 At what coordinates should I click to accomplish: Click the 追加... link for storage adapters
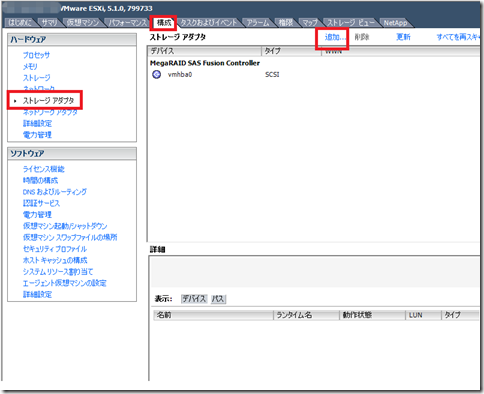pyautogui.click(x=335, y=37)
